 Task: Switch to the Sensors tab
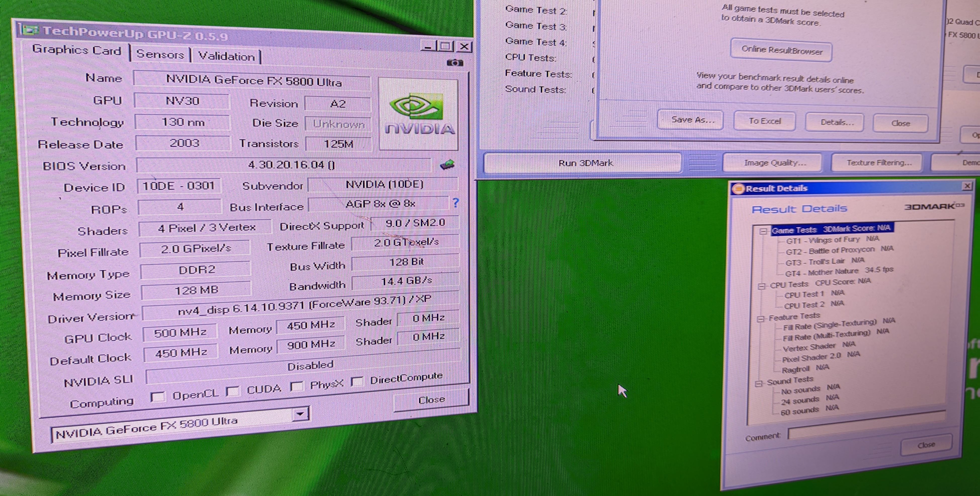(160, 54)
